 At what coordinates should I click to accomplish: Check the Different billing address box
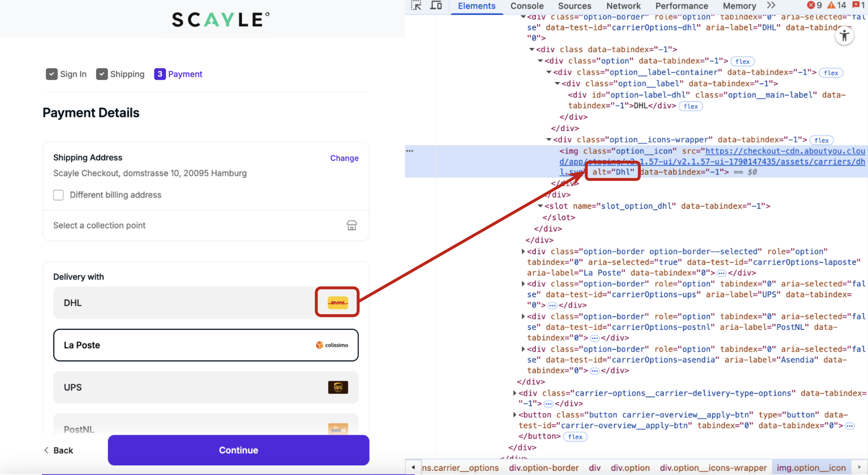click(x=58, y=195)
